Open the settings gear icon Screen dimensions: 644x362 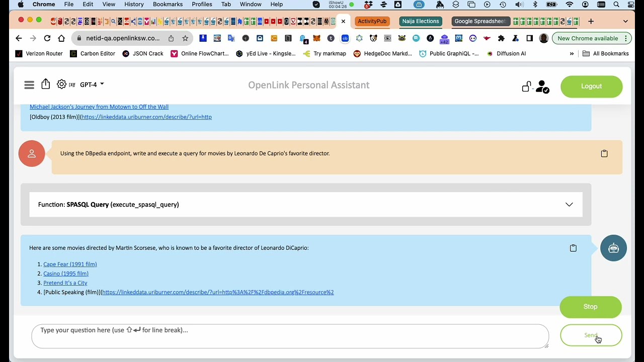(61, 84)
